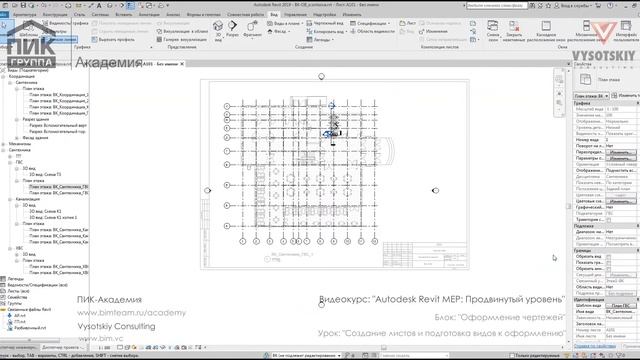Click Scope Box (Область видимости) tool
The image size is (640, 360).
(x=372, y=31)
